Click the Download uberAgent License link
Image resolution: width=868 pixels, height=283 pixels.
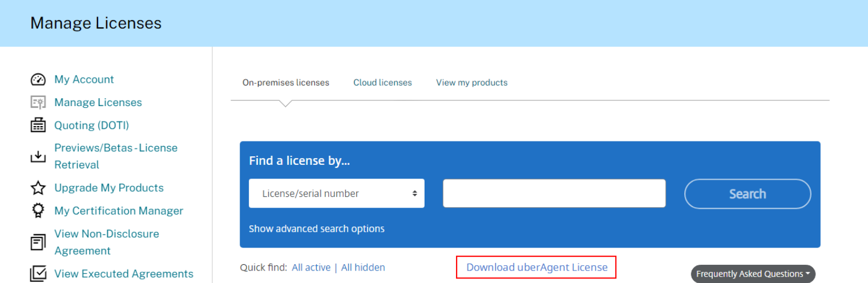536,267
